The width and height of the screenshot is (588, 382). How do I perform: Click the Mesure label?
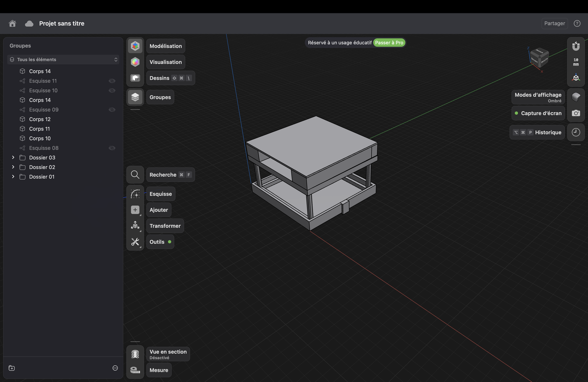click(159, 370)
